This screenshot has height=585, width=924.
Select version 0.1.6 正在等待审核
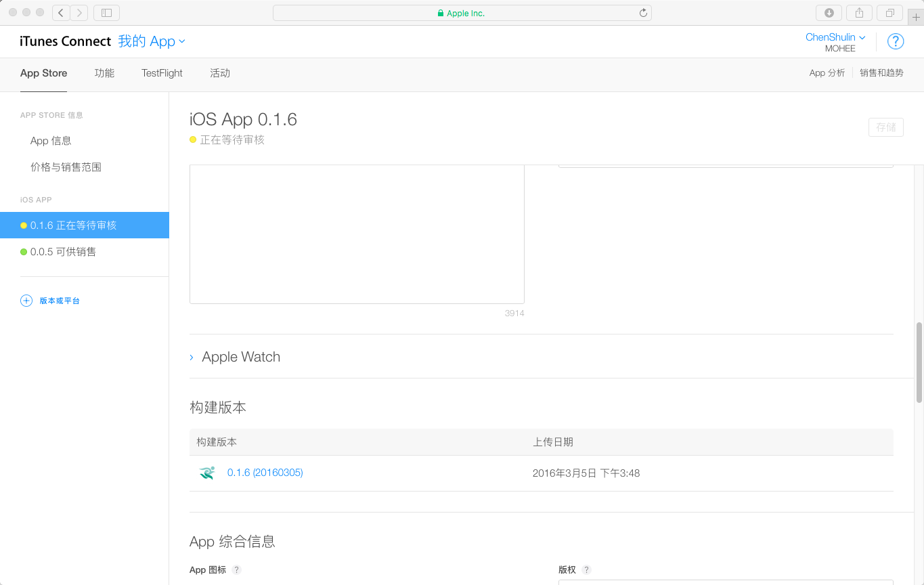coord(84,225)
